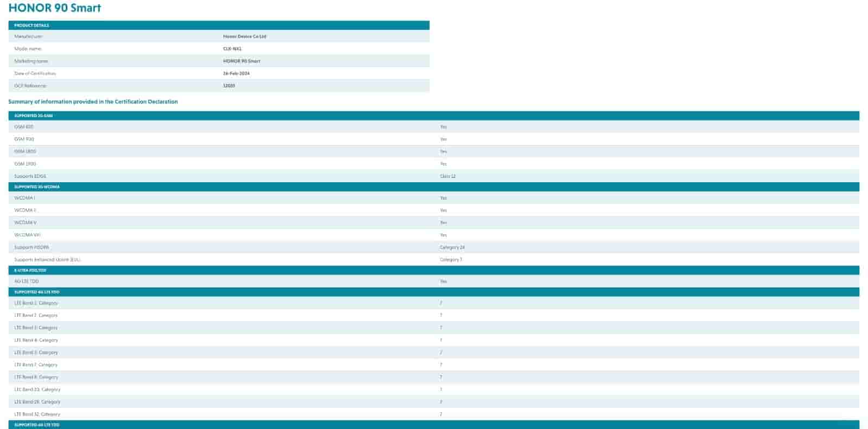Viewport: 868px width, 429px height.
Task: Click the Supports Enhanced Uplink (EUL) label
Action: [47, 260]
